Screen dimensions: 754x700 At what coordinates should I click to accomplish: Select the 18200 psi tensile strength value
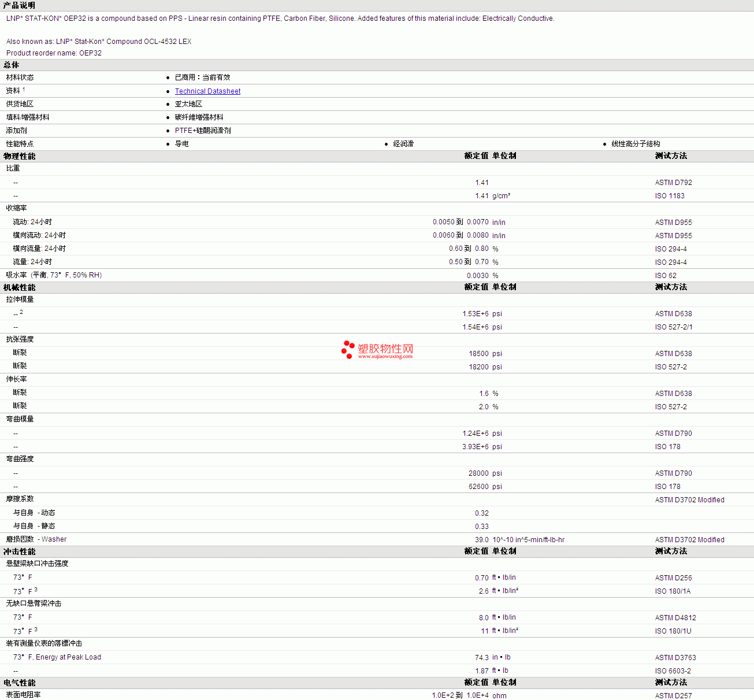478,367
